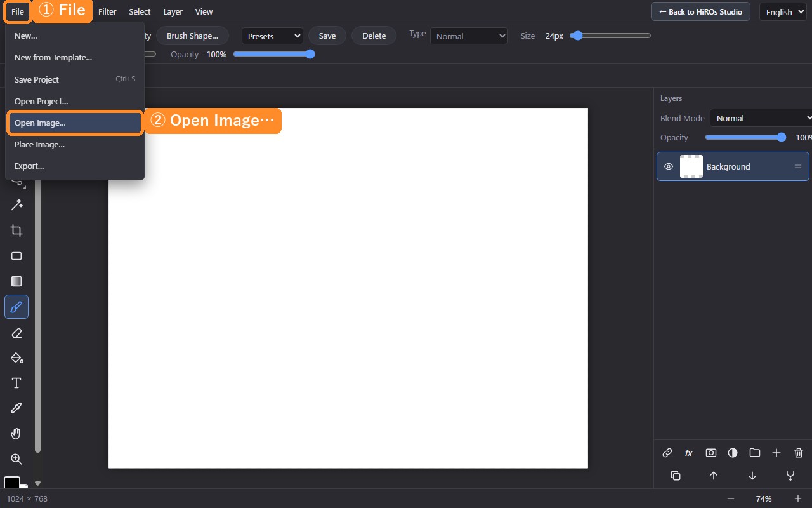Adjust the brush Size slider

pyautogui.click(x=610, y=36)
